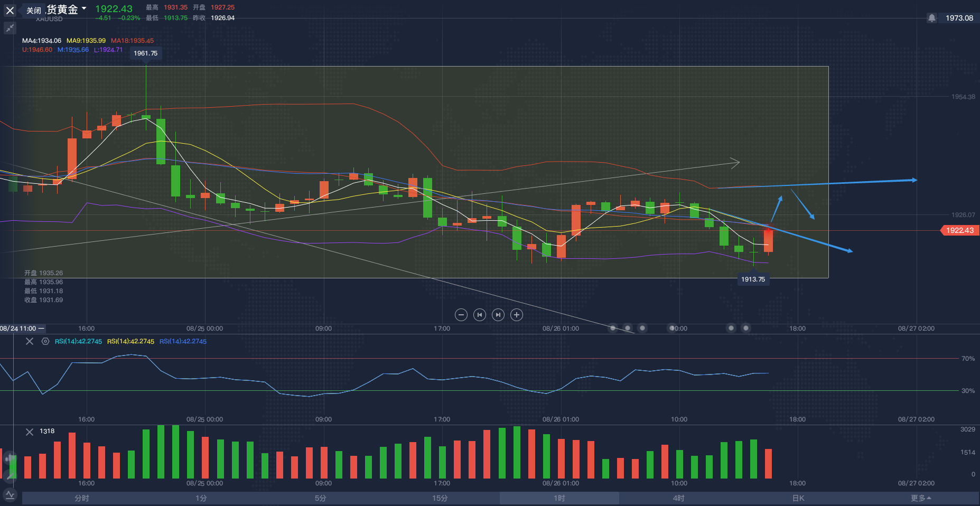Viewport: 980px width, 506px height.
Task: Open RSI indicator settings gear
Action: (x=45, y=341)
